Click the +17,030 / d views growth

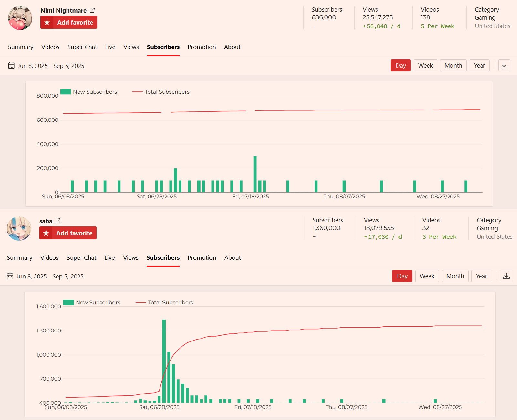coord(383,237)
